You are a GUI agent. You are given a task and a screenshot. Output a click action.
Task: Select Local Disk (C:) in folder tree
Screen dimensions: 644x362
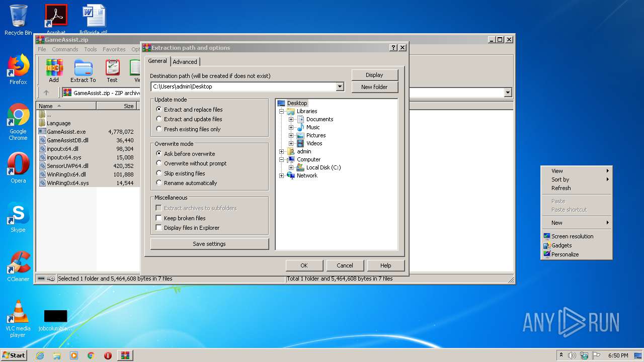click(324, 167)
